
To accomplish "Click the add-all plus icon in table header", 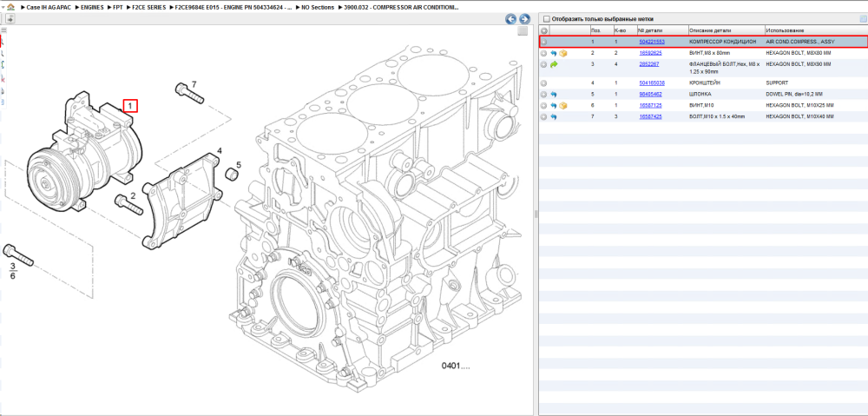I will coord(544,30).
